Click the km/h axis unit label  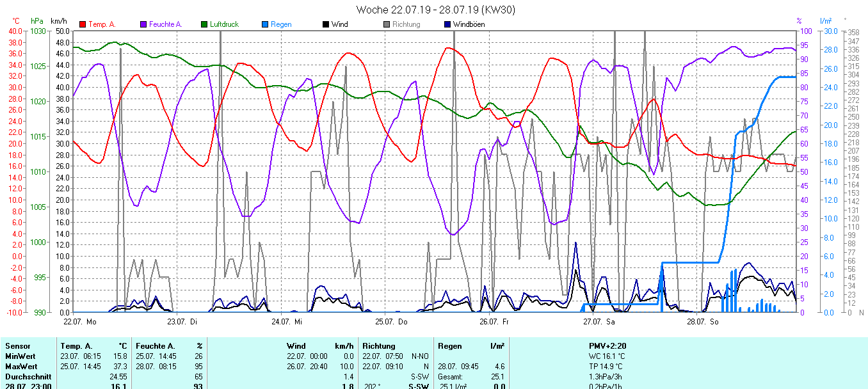click(60, 21)
